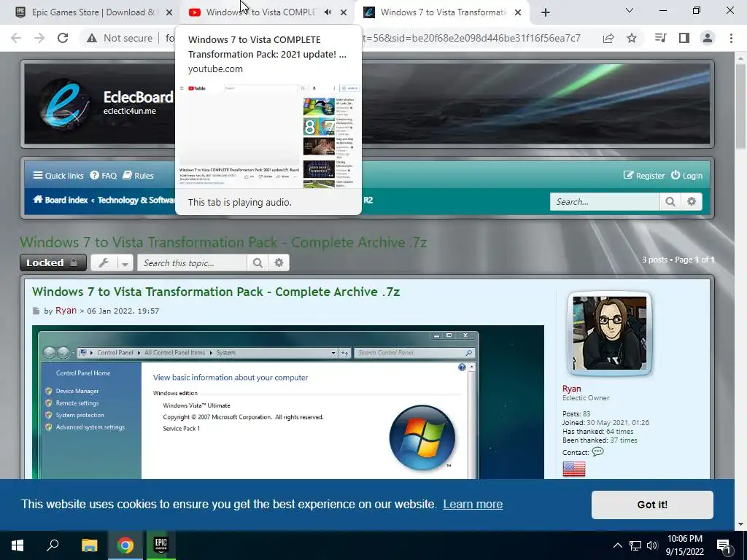Viewport: 747px width, 560px height.
Task: Close the Epic Games Store tab
Action: [169, 13]
